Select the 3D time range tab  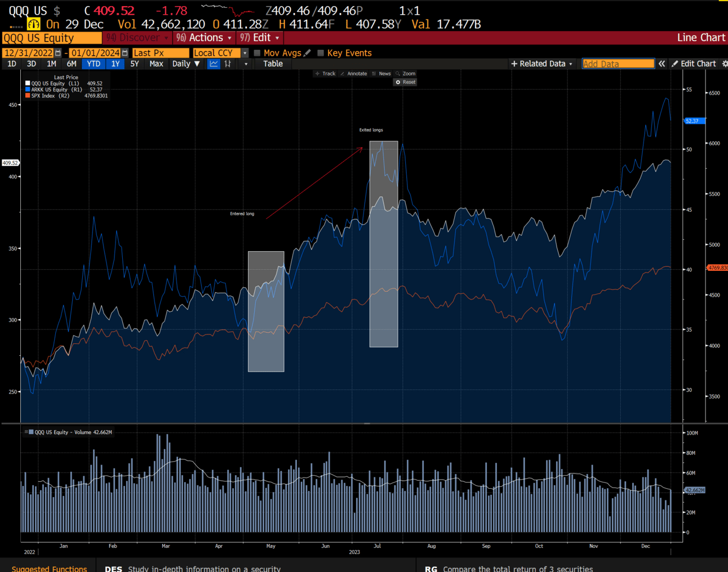32,64
